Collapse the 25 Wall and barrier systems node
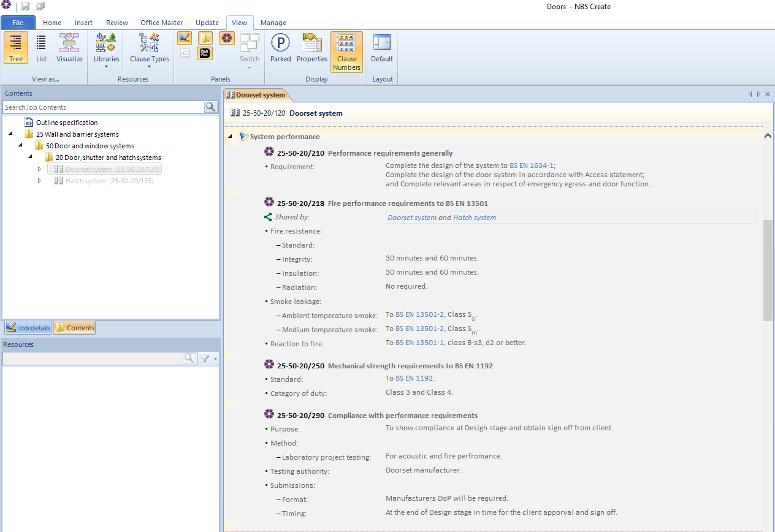Screen dimensions: 775x532 (x=10, y=134)
